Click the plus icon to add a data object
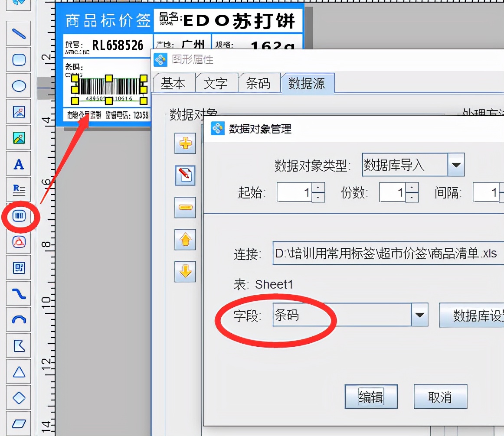Screen dimensions: 504x436 coord(185,143)
